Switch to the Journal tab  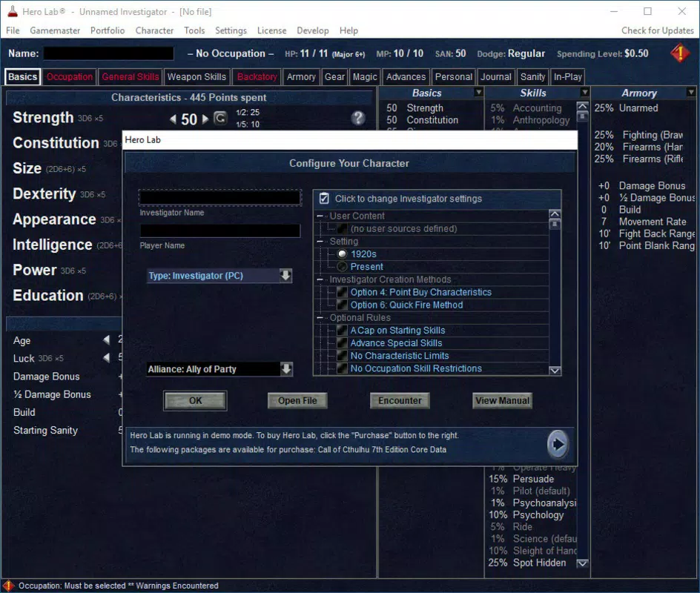(x=496, y=77)
